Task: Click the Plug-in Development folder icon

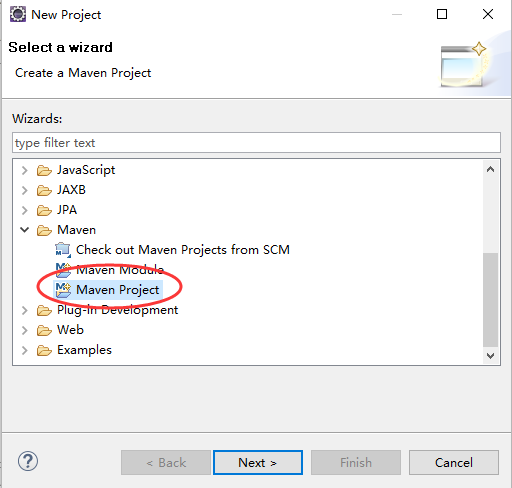Action: (x=44, y=310)
